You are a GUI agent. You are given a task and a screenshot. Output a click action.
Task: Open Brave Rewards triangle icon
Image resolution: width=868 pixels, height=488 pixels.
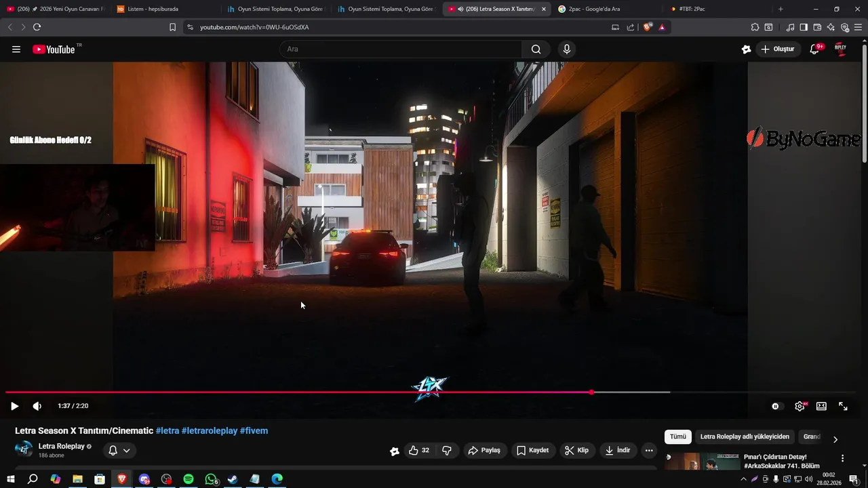coord(662,27)
